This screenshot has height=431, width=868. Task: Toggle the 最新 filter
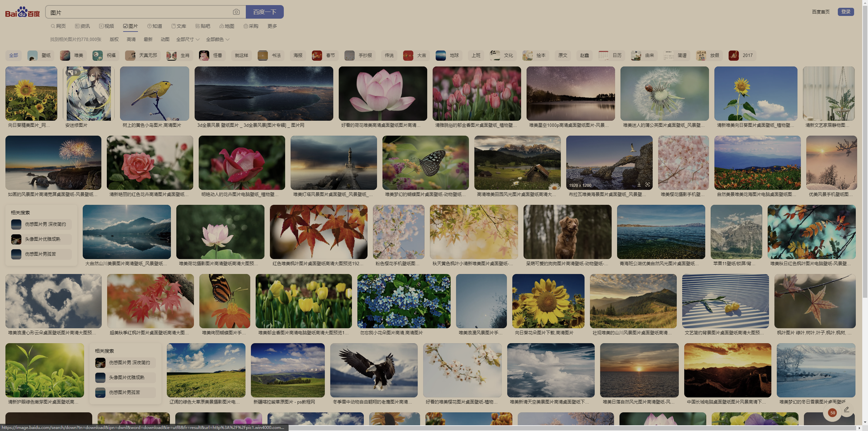coord(148,39)
